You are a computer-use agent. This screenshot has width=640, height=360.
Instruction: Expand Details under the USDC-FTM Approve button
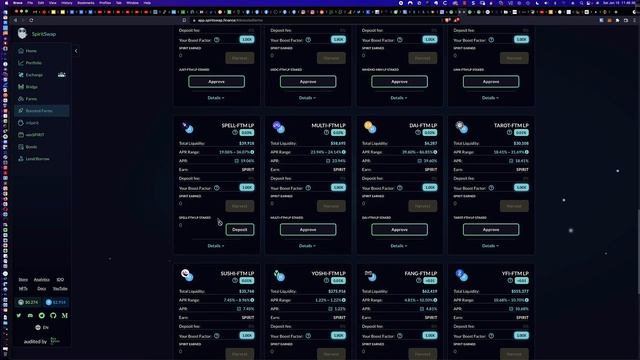click(307, 98)
